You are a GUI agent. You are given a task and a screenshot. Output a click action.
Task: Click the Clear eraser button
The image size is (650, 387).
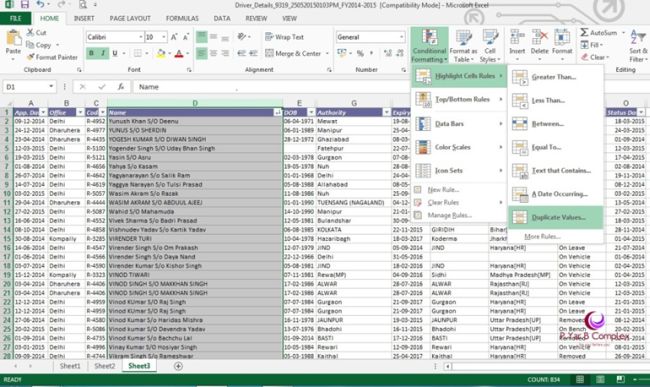click(595, 57)
